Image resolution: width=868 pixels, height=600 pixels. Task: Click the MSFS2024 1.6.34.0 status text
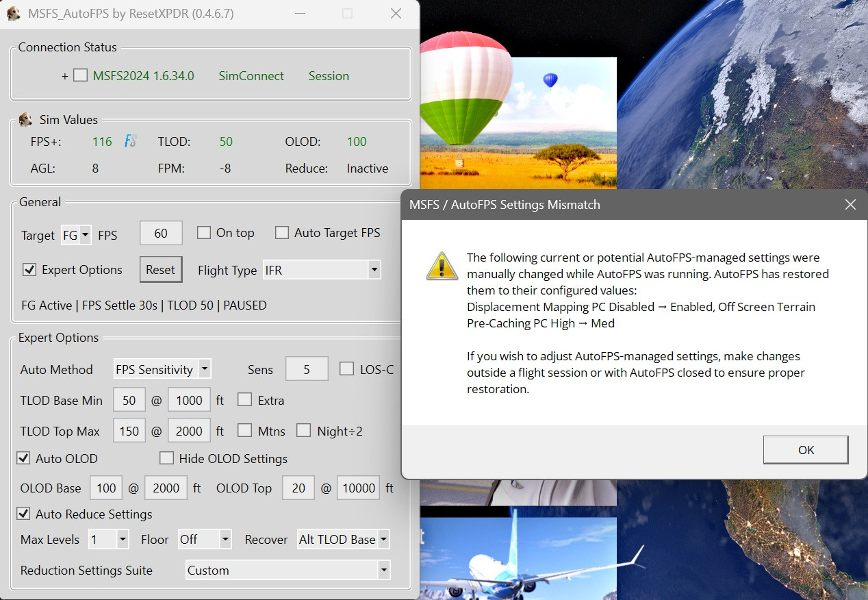pos(144,76)
